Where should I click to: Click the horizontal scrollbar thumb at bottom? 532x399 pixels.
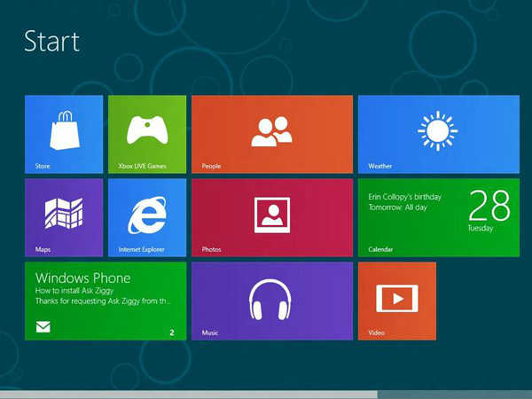click(x=189, y=395)
